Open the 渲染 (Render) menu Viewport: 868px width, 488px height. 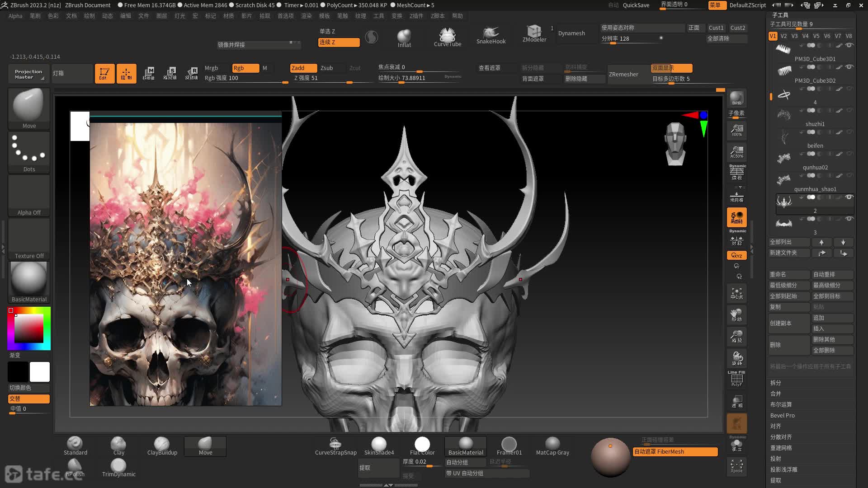tap(307, 16)
